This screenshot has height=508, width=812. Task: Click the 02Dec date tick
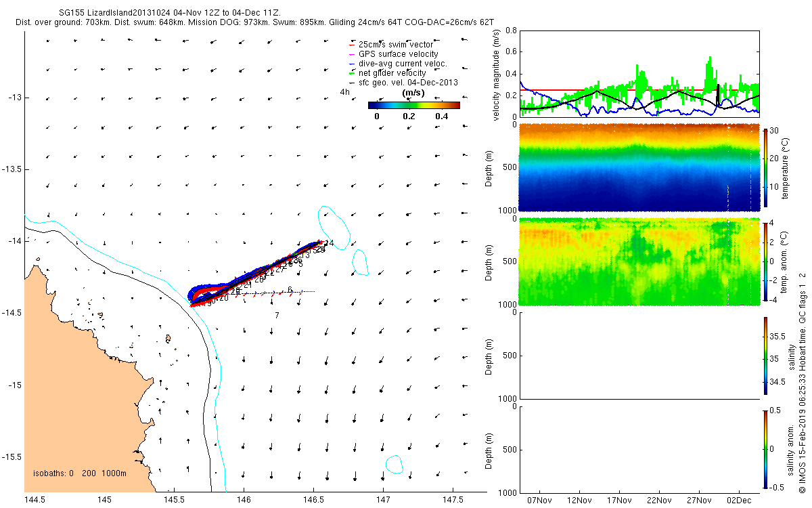[739, 500]
